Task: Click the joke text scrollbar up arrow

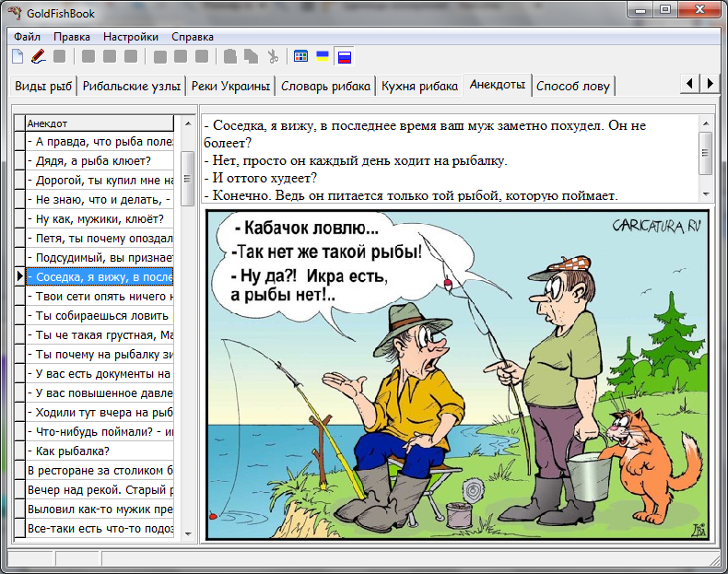Action: coord(706,123)
